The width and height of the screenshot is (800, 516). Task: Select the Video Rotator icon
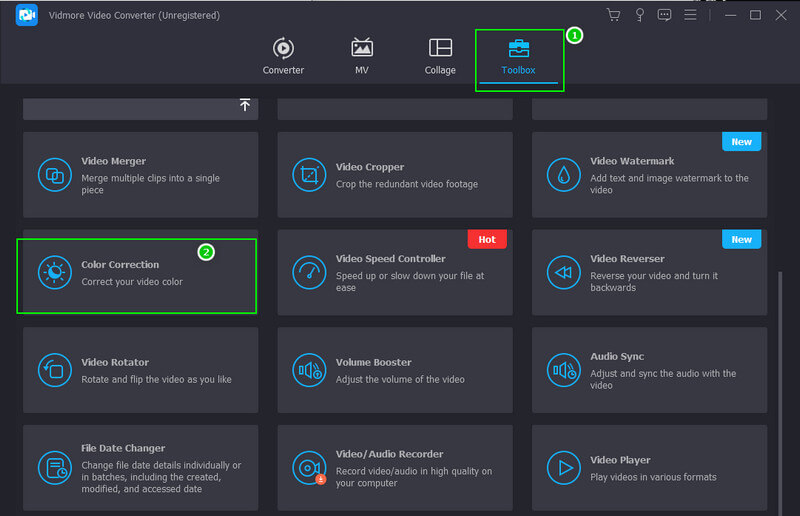point(54,370)
